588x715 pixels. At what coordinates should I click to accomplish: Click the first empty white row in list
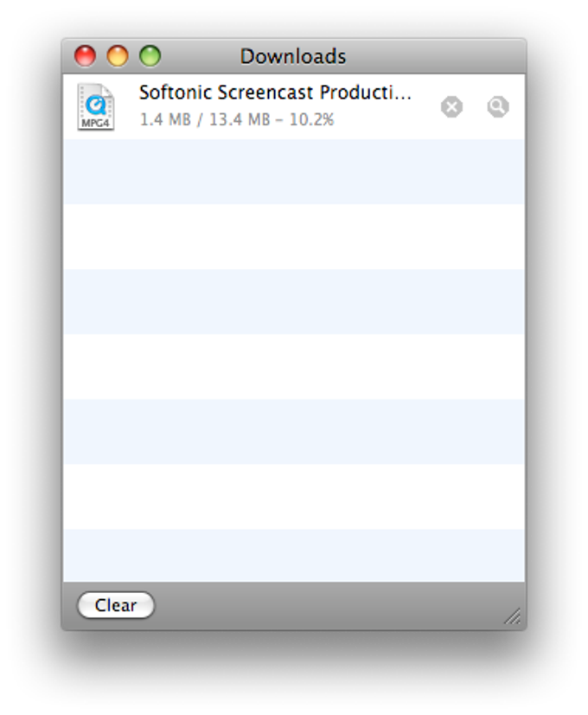point(294,237)
